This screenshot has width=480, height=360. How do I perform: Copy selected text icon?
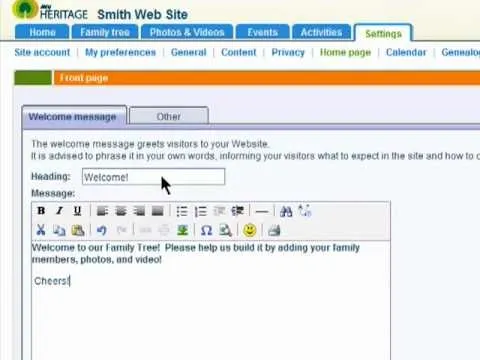pyautogui.click(x=59, y=230)
